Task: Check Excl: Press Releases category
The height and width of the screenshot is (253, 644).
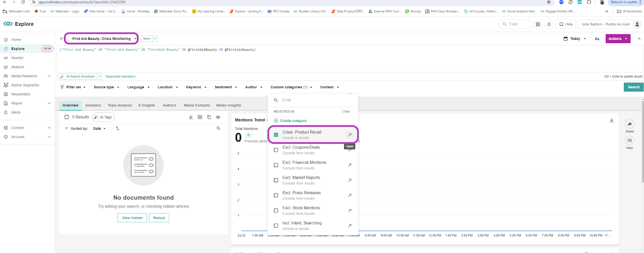Action: 276,195
